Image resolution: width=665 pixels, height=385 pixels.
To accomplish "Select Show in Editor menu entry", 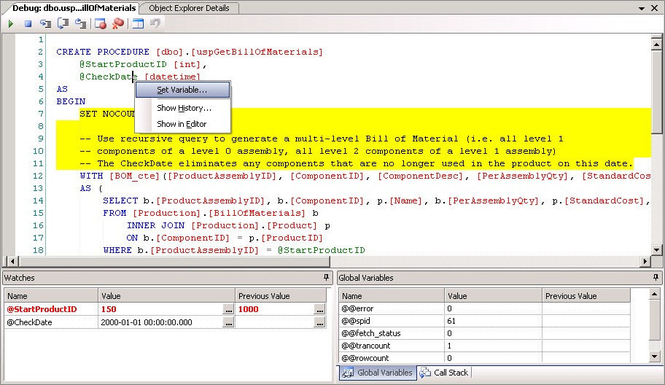I will pos(183,124).
